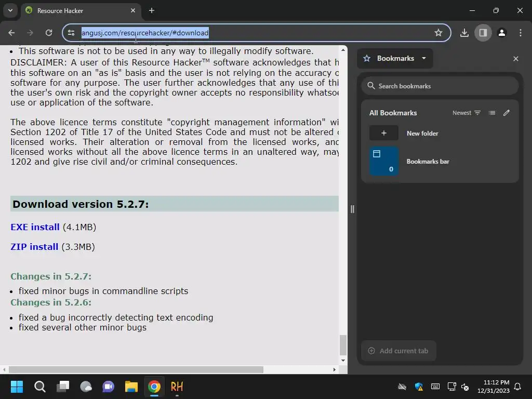This screenshot has height=399, width=532.
Task: Download the EXE install link
Action: 35,227
